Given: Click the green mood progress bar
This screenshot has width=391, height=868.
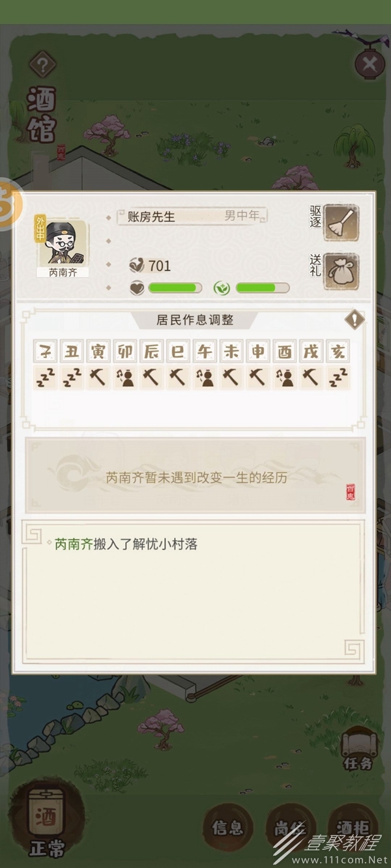Looking at the screenshot, I should click(175, 288).
